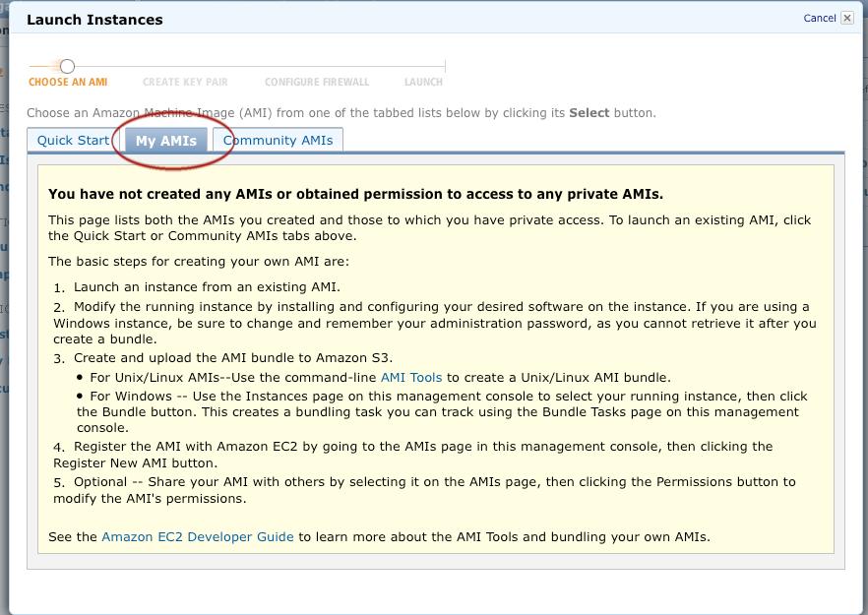
Task: Click the Launch Instances dialog title
Action: [94, 20]
